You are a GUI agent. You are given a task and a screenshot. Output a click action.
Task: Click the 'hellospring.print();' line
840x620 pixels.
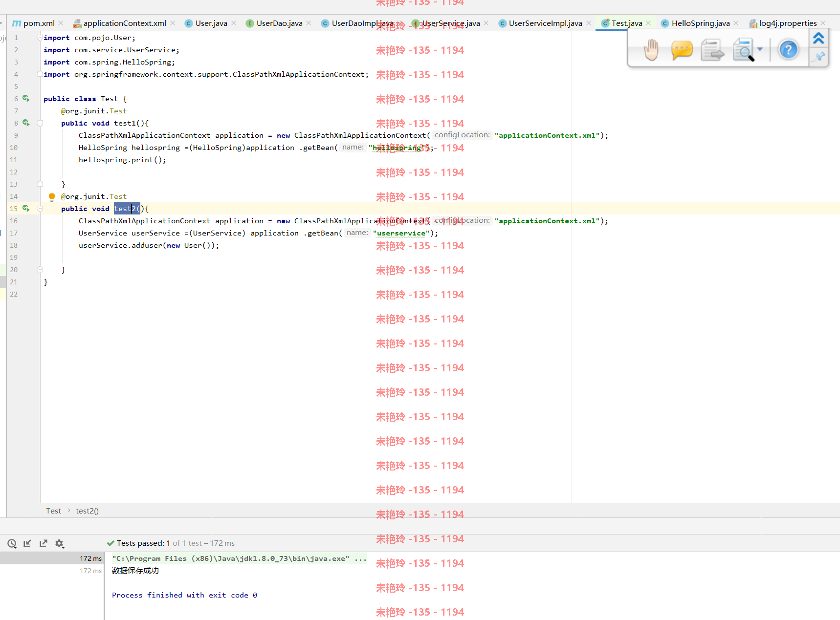pyautogui.click(x=123, y=160)
